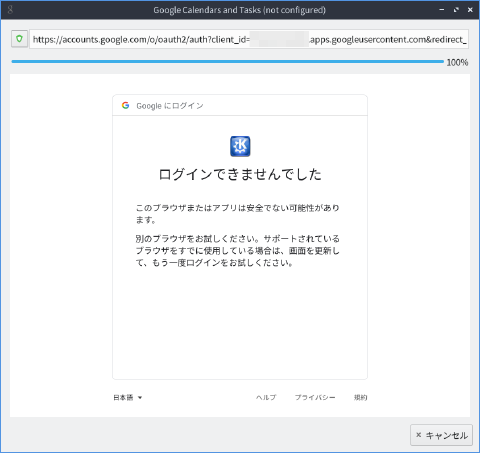Click the OAuth URL address field
This screenshot has height=453, width=480.
coord(249,39)
